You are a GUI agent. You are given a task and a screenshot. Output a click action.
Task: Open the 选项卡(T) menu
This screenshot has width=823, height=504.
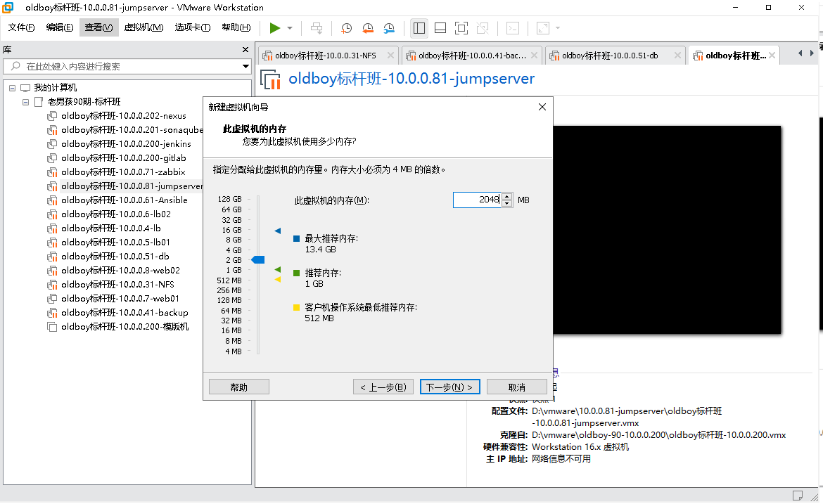tap(193, 27)
